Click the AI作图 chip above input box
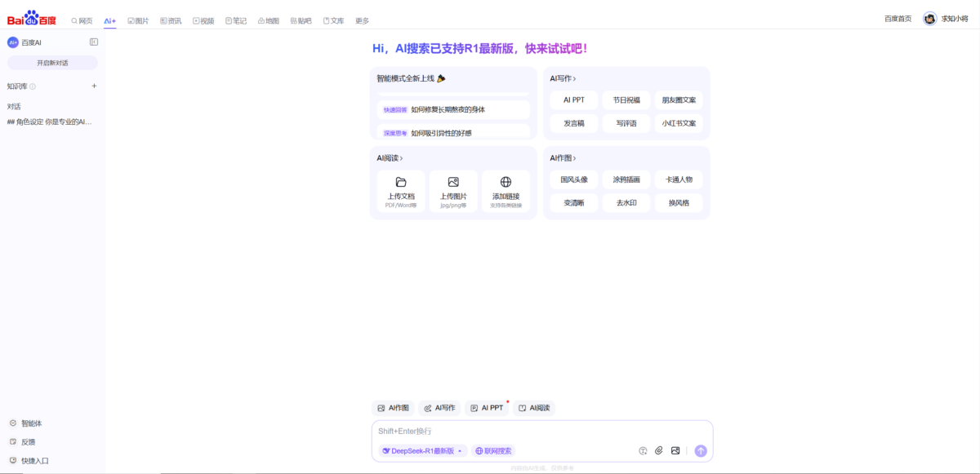980x474 pixels. pos(393,408)
